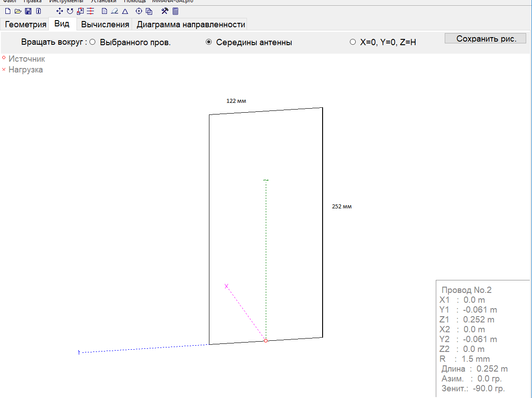Open the file info icon
This screenshot has width=532, height=398.
point(38,11)
